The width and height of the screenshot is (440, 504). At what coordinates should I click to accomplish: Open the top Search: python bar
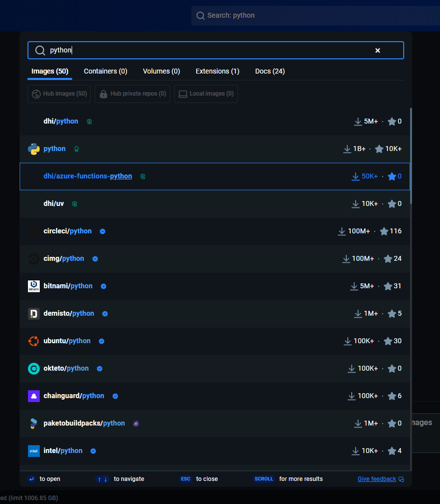(315, 15)
